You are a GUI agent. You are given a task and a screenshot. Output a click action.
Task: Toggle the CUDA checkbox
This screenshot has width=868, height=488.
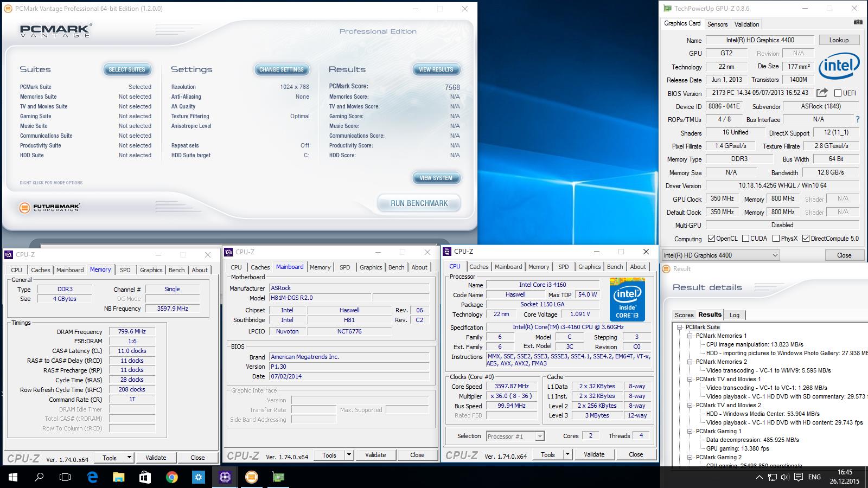pos(746,239)
